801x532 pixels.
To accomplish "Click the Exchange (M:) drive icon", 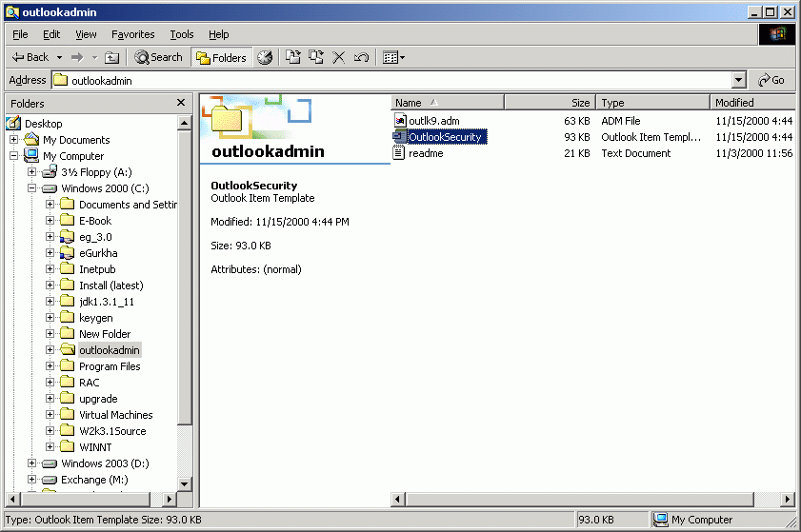I will point(49,480).
